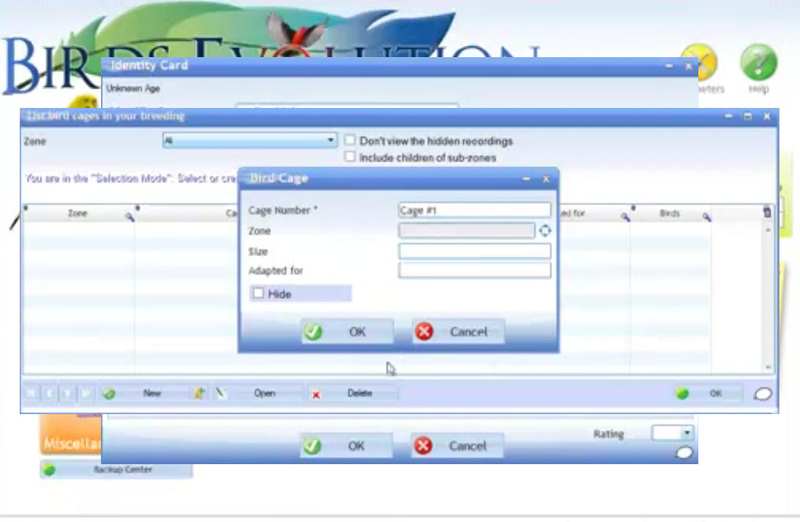Go to first record in cage list
This screenshot has width=800, height=522.
32,393
